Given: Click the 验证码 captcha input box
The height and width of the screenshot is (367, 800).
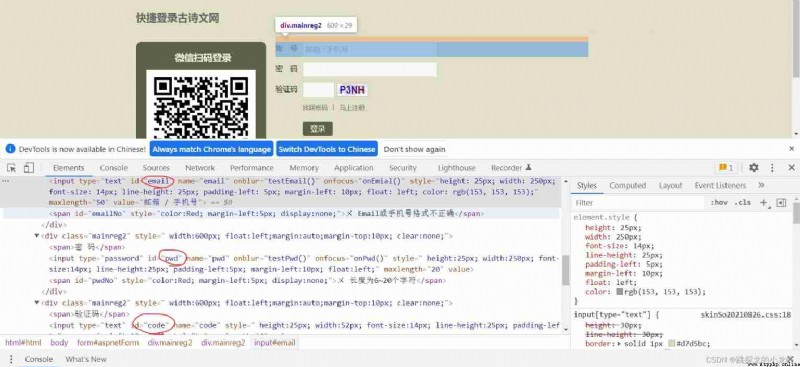Looking at the screenshot, I should point(318,90).
